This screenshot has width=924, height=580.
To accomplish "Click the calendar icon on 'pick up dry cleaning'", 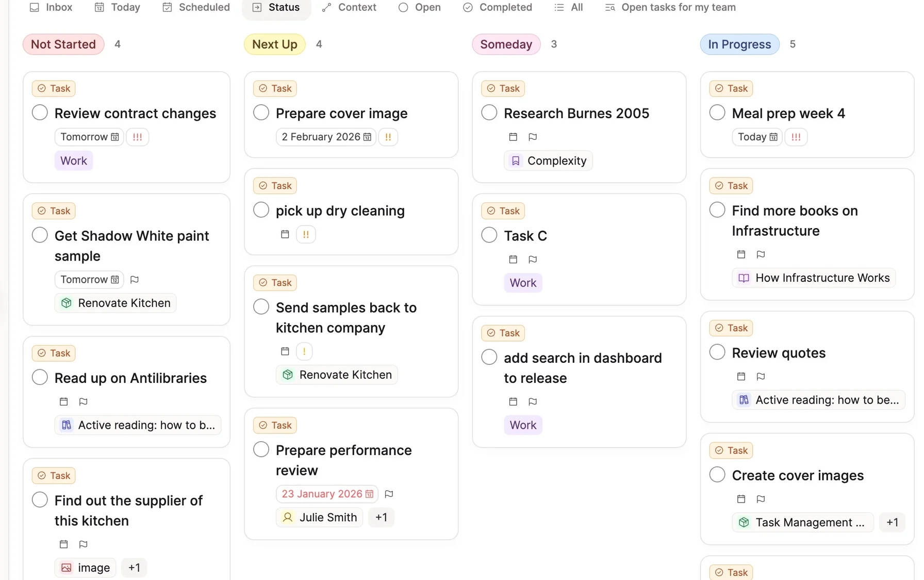I will [285, 234].
